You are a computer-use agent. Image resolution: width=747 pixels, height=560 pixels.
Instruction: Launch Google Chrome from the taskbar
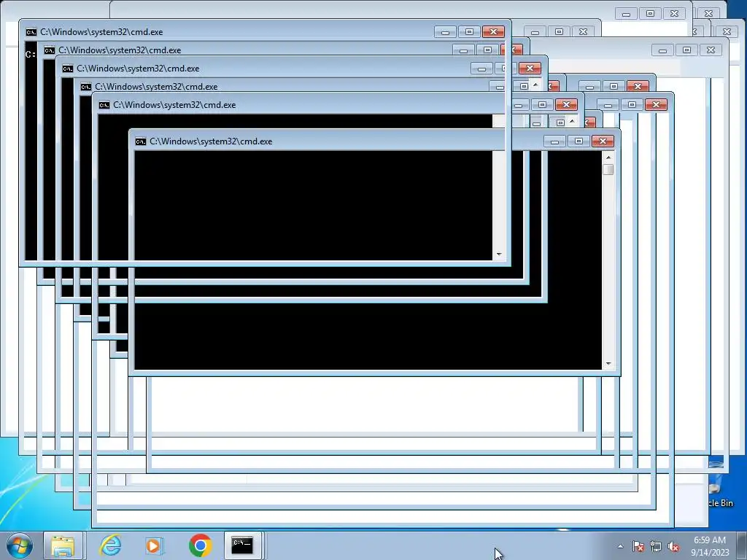tap(200, 545)
